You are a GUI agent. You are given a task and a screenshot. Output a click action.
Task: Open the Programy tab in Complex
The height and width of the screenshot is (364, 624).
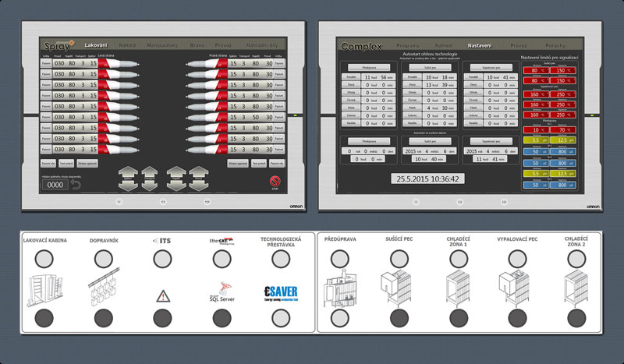coord(407,46)
